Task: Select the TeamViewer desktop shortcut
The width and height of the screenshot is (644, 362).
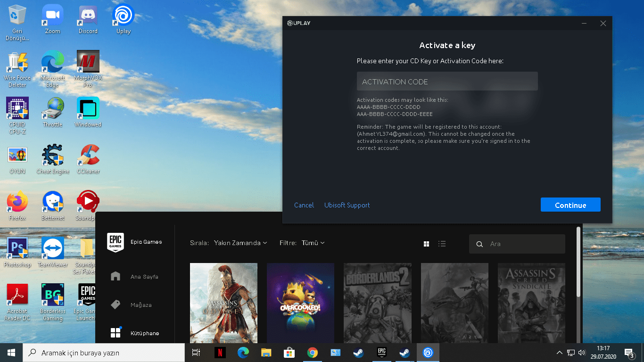Action: [x=53, y=253]
